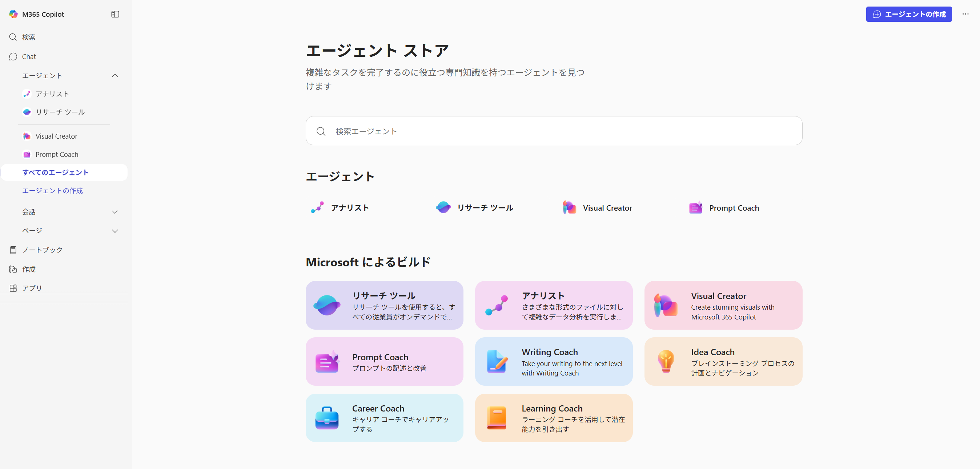Image resolution: width=980 pixels, height=469 pixels.
Task: Click the book icon on the Learning Coach card
Action: click(497, 418)
